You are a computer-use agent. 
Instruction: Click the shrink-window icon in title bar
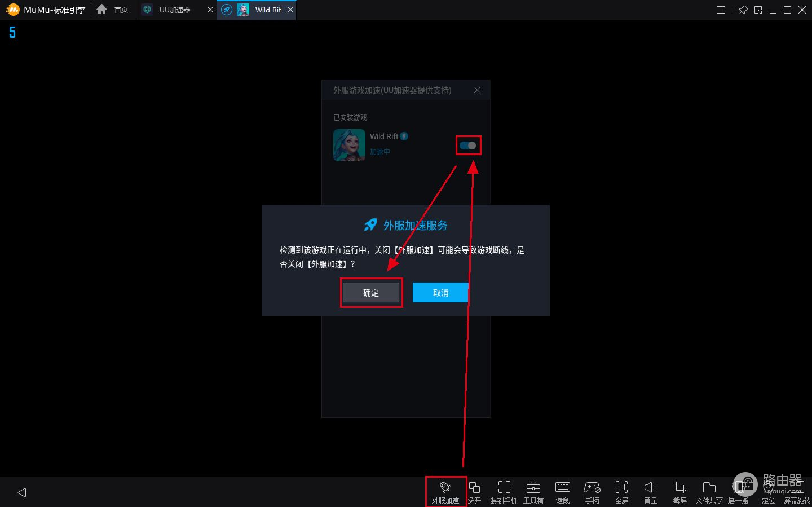pos(758,10)
